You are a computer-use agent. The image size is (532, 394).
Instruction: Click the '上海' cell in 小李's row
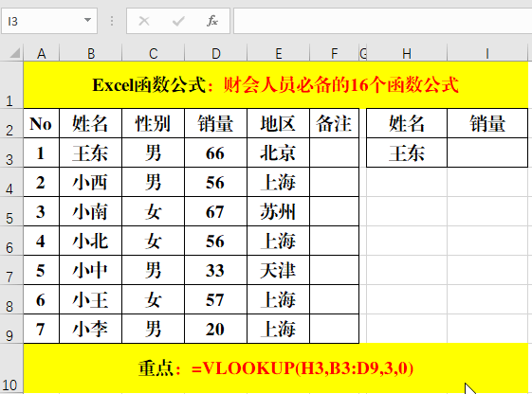tap(278, 329)
